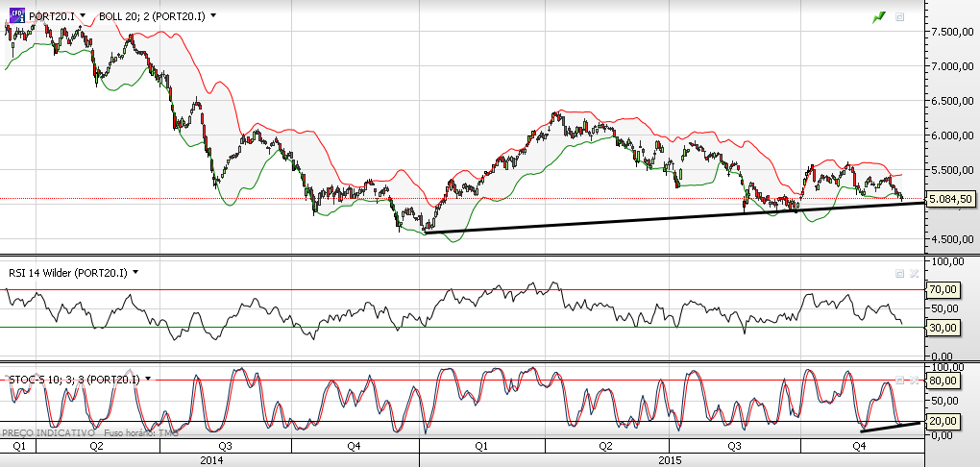Screen dimensions: 980x467
Task: Select the 80,00 stochastic level label
Action: (943, 381)
